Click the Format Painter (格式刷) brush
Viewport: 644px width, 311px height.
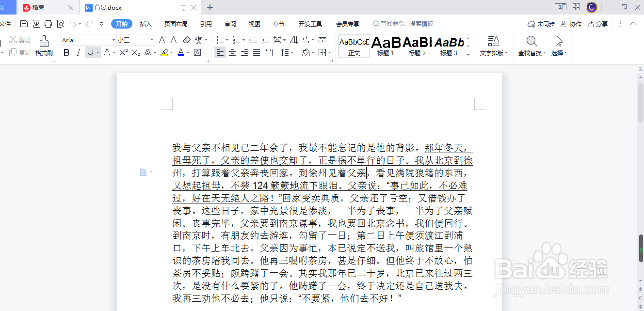click(x=44, y=46)
